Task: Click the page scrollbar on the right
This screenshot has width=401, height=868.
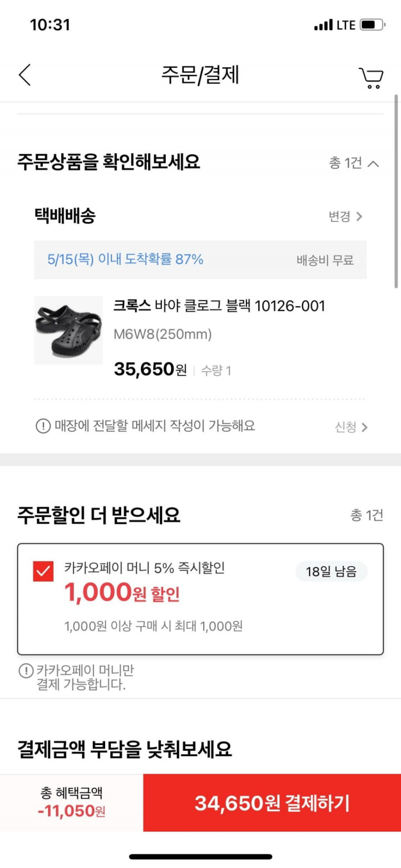Action: click(396, 191)
